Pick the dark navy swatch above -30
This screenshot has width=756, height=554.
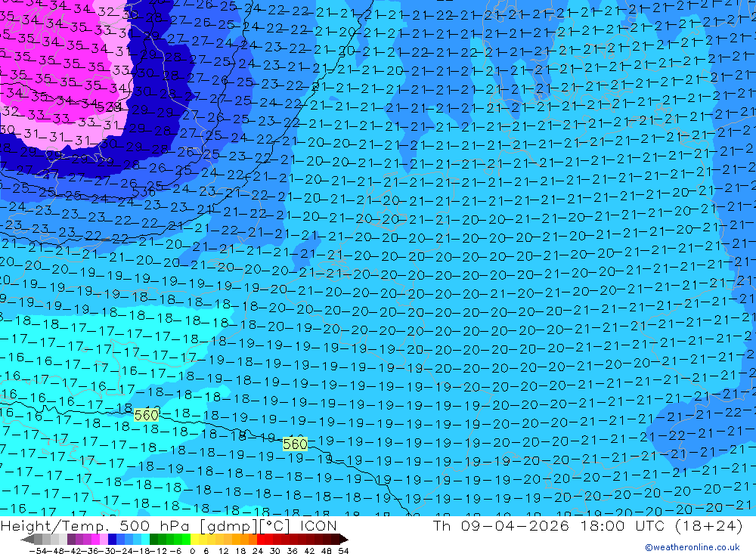click(x=112, y=540)
